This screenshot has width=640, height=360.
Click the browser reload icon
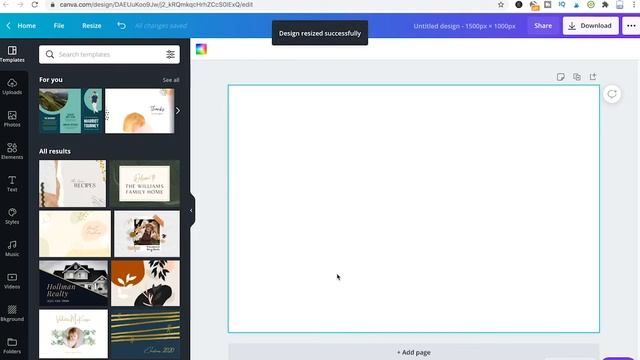click(x=35, y=4)
